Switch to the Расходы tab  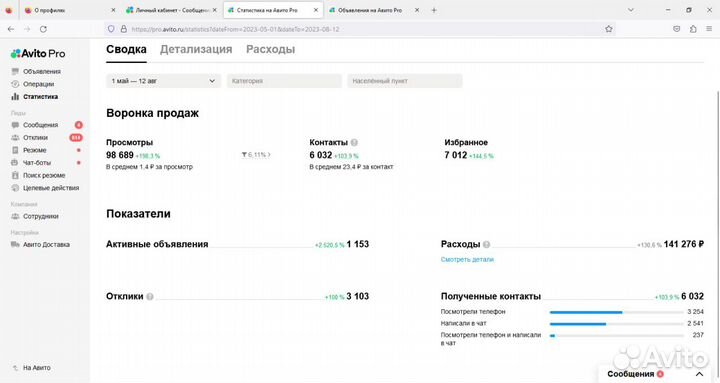[x=270, y=49]
